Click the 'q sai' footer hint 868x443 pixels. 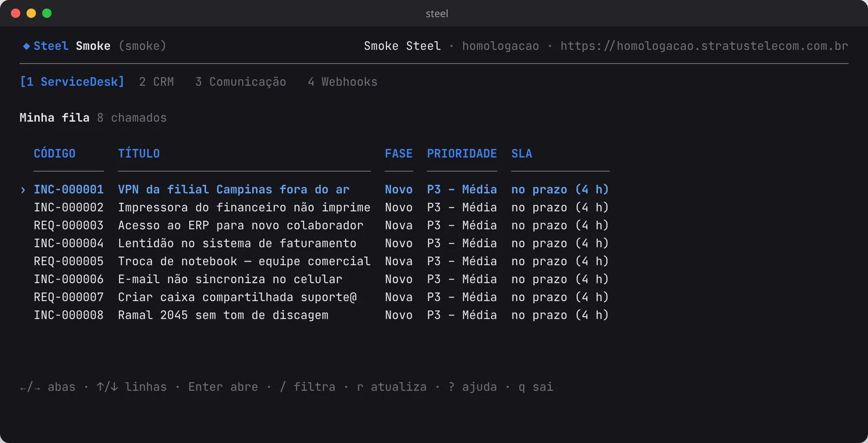pos(535,387)
